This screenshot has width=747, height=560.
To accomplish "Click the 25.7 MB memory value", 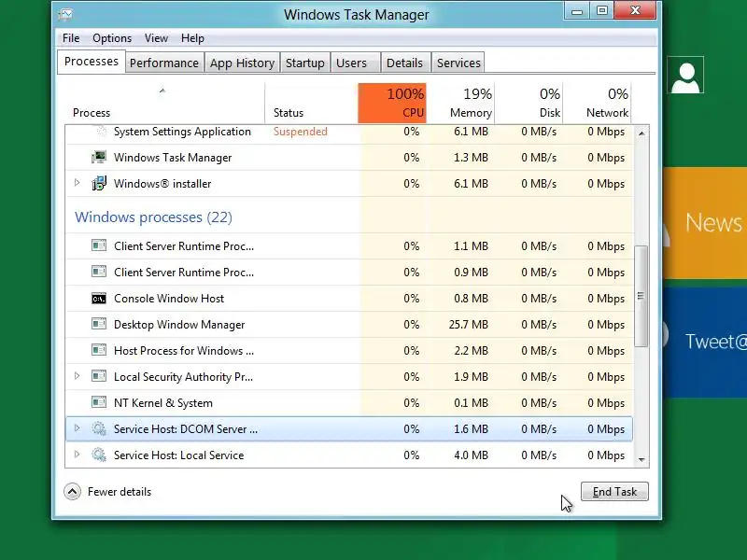I will 469,325.
